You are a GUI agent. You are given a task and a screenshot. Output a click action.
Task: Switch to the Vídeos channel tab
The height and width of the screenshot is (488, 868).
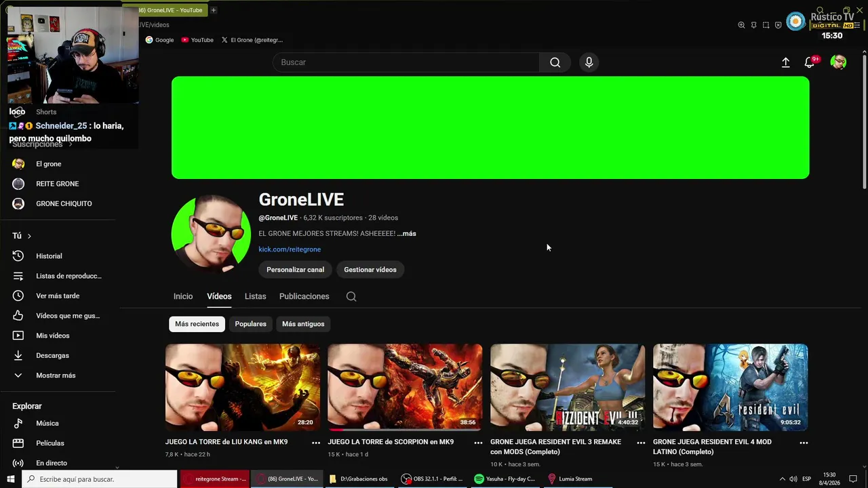pyautogui.click(x=219, y=296)
